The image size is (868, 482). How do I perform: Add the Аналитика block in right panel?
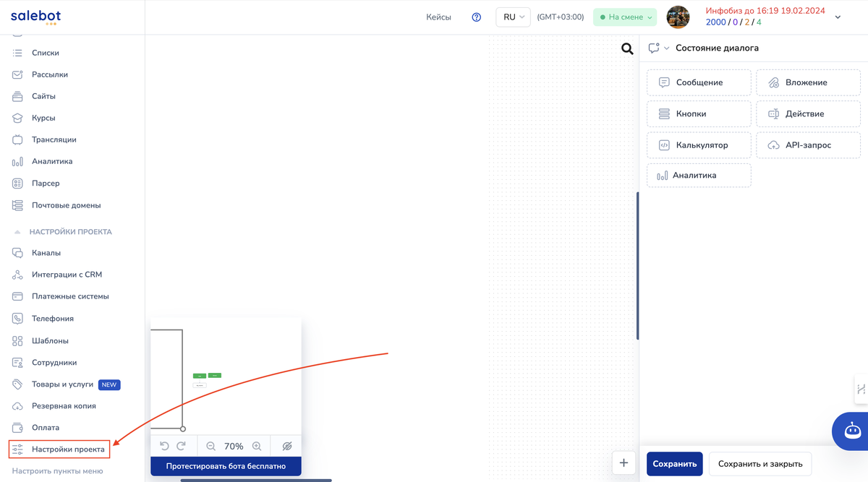click(699, 176)
